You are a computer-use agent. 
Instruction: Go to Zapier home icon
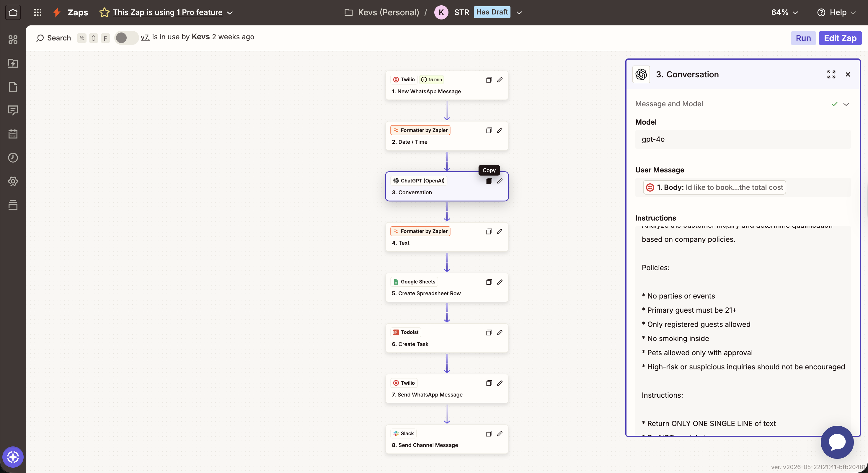pos(13,12)
